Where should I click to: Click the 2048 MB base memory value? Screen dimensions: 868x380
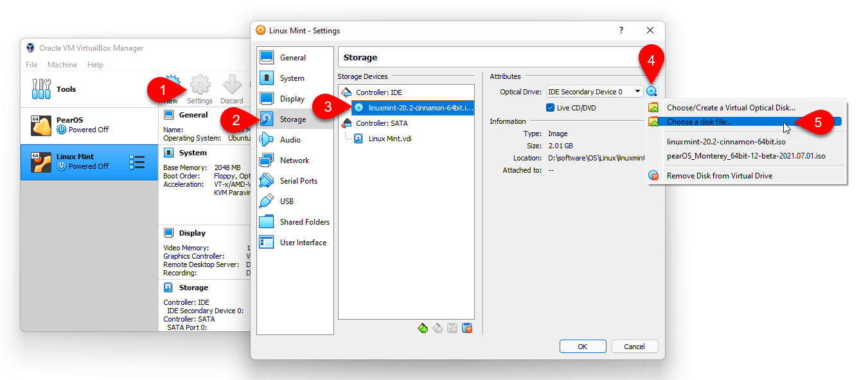(227, 168)
